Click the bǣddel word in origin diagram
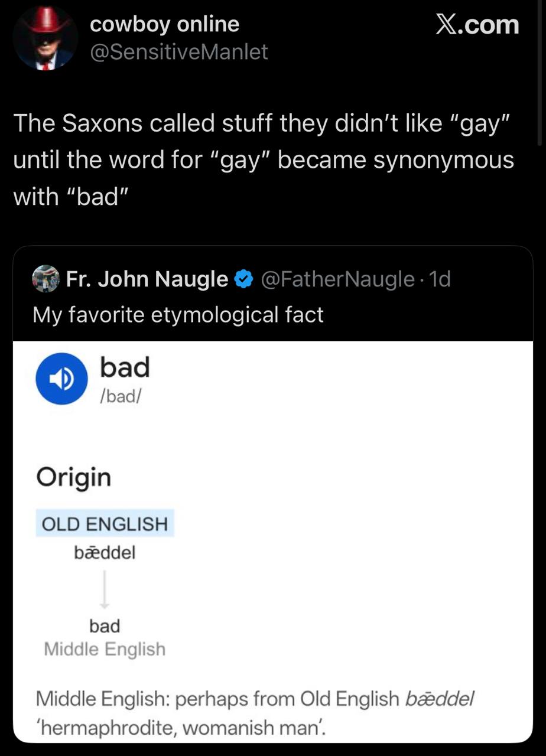The height and width of the screenshot is (756, 546). 105,553
